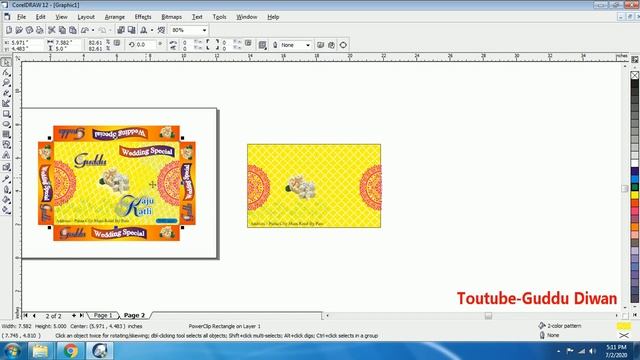This screenshot has height=360, width=640.
Task: Click the Print icon in toolbar
Action: click(x=40, y=30)
